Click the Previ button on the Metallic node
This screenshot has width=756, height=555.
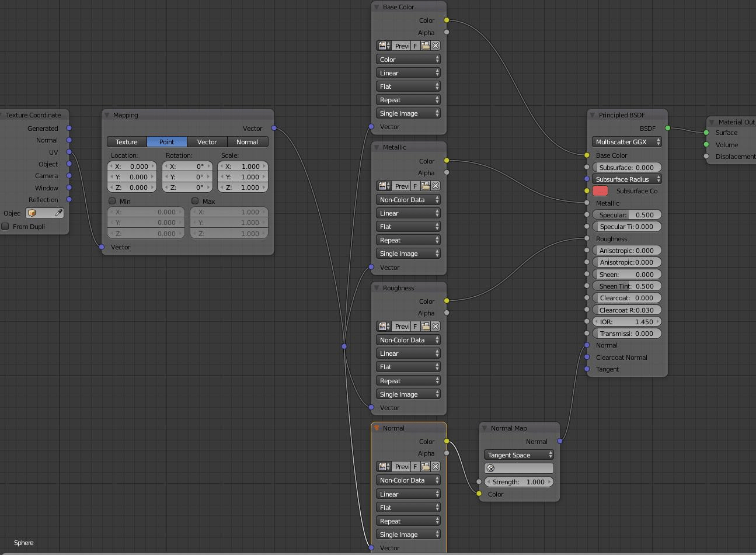(402, 186)
